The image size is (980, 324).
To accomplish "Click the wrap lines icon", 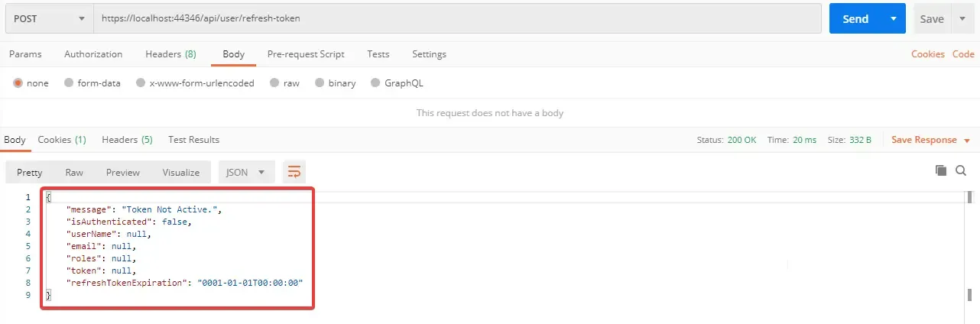I will (294, 172).
